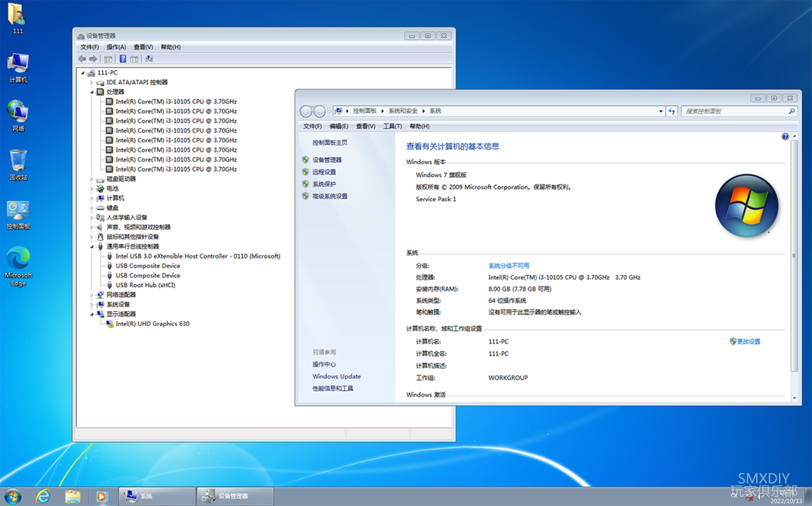Click the 系统分级不可用 link

[508, 266]
